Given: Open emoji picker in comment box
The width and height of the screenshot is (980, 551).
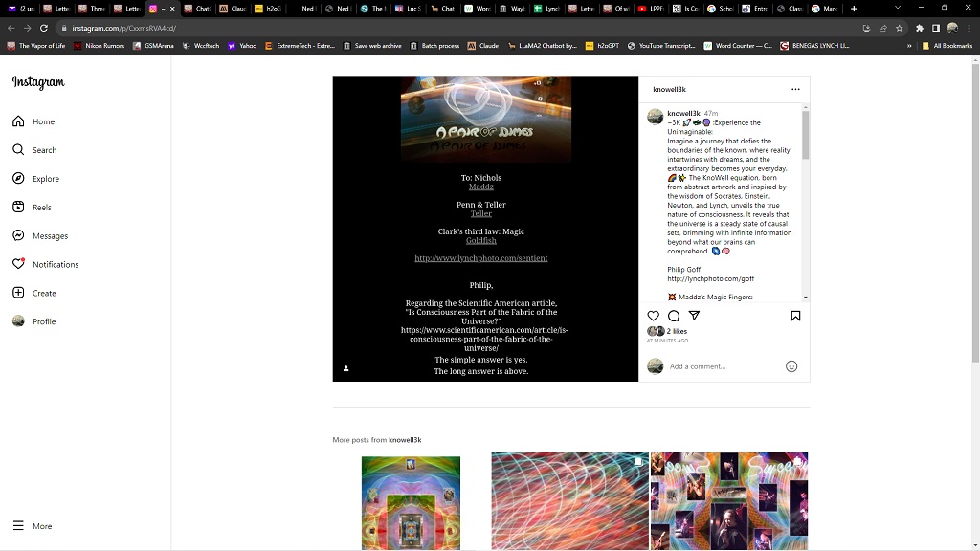Looking at the screenshot, I should 791,366.
